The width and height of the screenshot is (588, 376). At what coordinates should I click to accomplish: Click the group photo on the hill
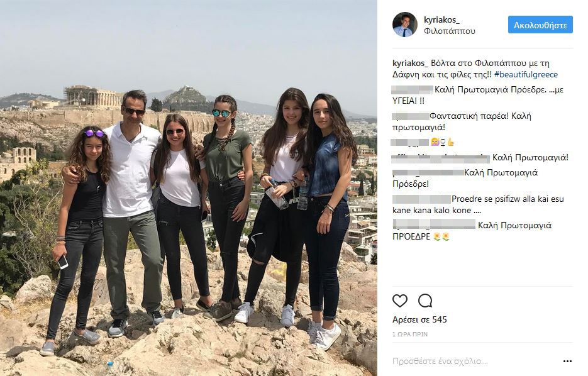[189, 188]
